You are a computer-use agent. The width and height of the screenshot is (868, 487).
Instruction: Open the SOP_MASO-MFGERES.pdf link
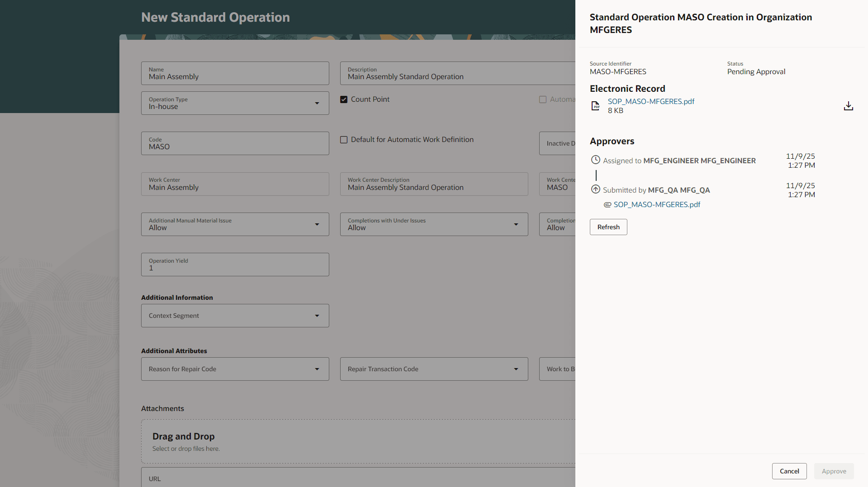651,101
